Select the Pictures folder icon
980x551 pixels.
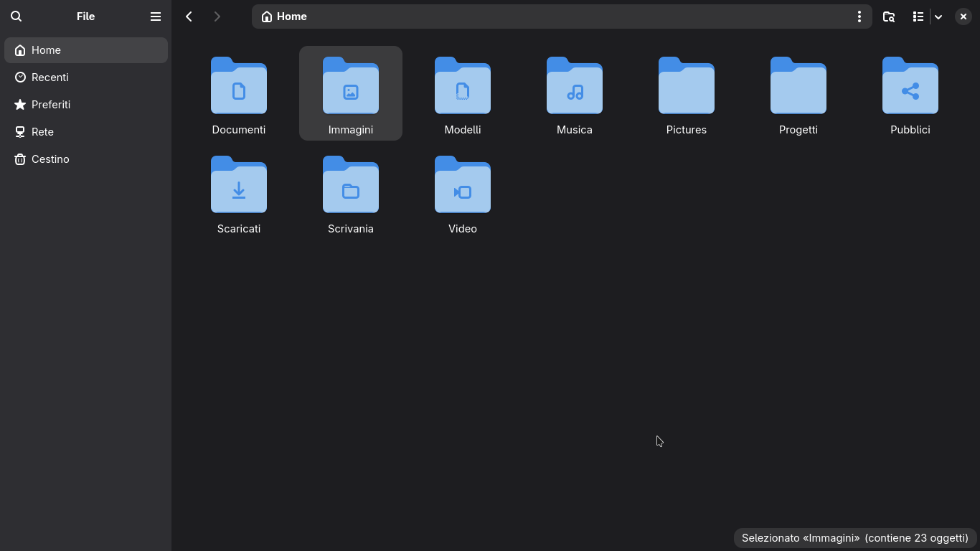(687, 85)
